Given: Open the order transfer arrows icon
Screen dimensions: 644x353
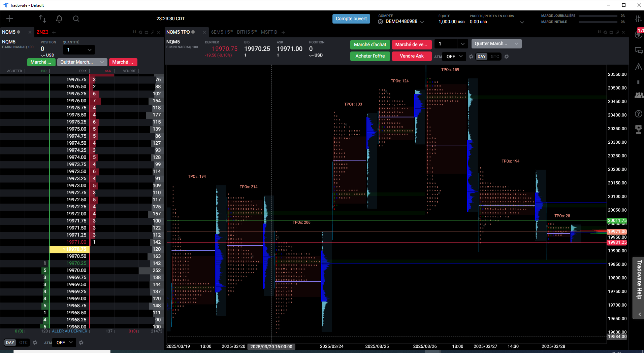Looking at the screenshot, I should pyautogui.click(x=42, y=19).
